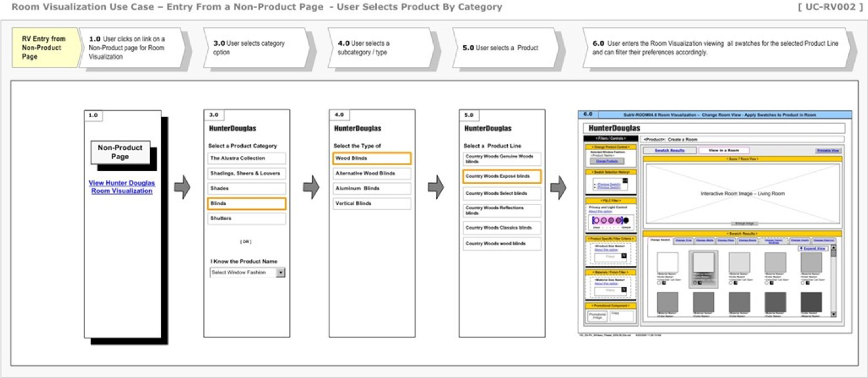Click the first Previous Swatch link

[x=608, y=184]
